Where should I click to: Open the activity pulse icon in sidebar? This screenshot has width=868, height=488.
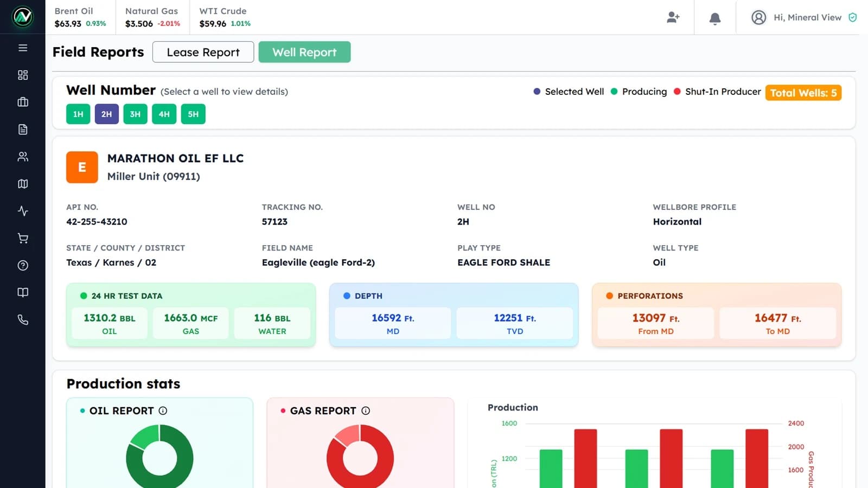[23, 211]
